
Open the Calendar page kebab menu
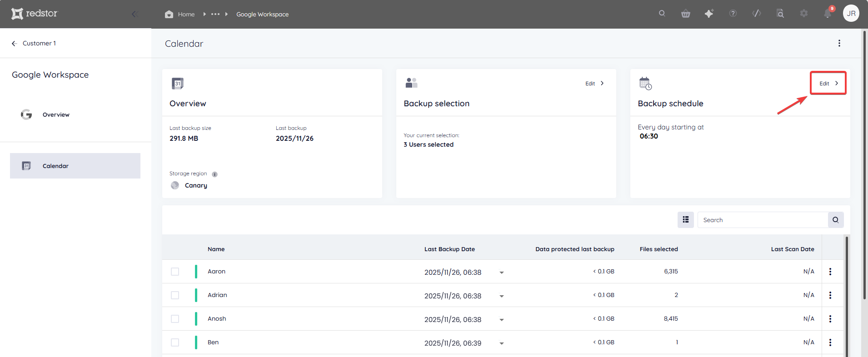tap(839, 43)
